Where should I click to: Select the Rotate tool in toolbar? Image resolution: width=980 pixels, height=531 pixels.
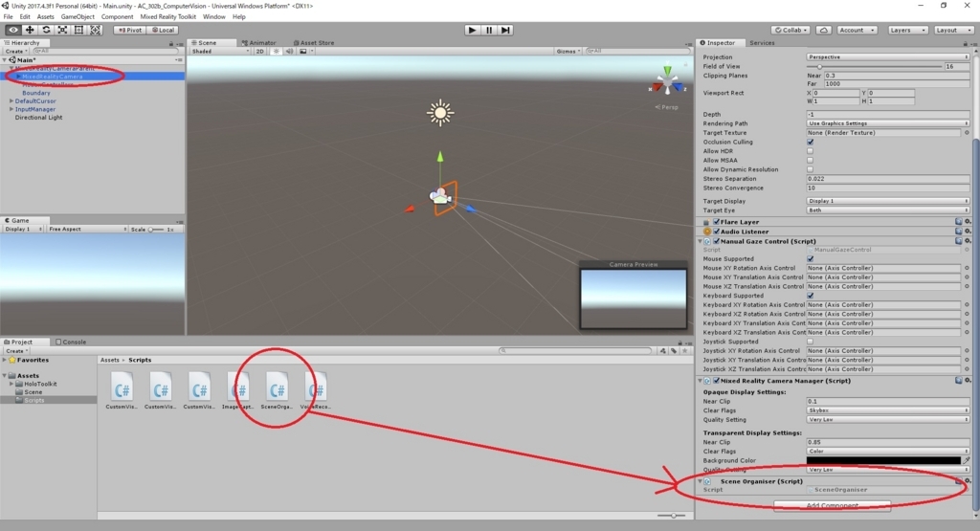click(46, 30)
